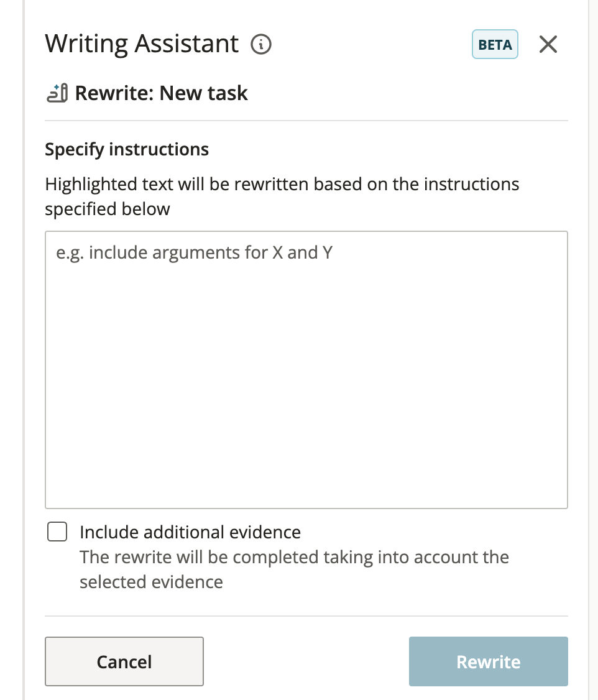Click the selected evidence helper text
The image size is (598, 700).
pos(294,569)
